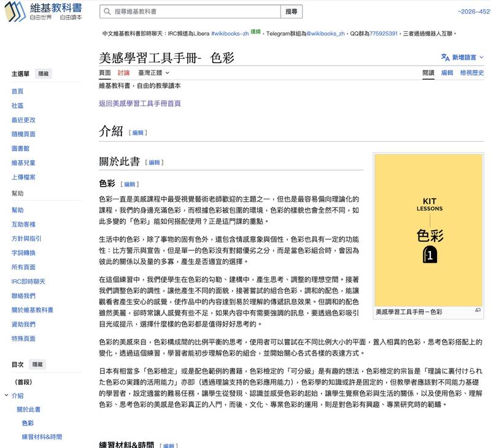491x448 pixels.
Task: Edit the 色彩 subsection
Action: point(130,184)
